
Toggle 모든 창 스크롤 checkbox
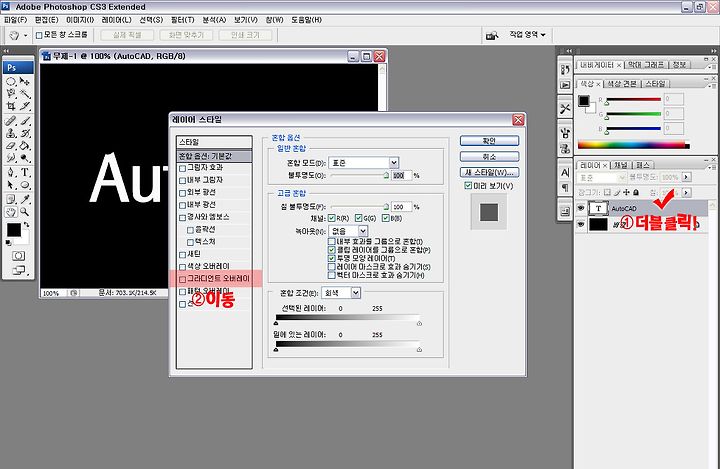click(39, 35)
